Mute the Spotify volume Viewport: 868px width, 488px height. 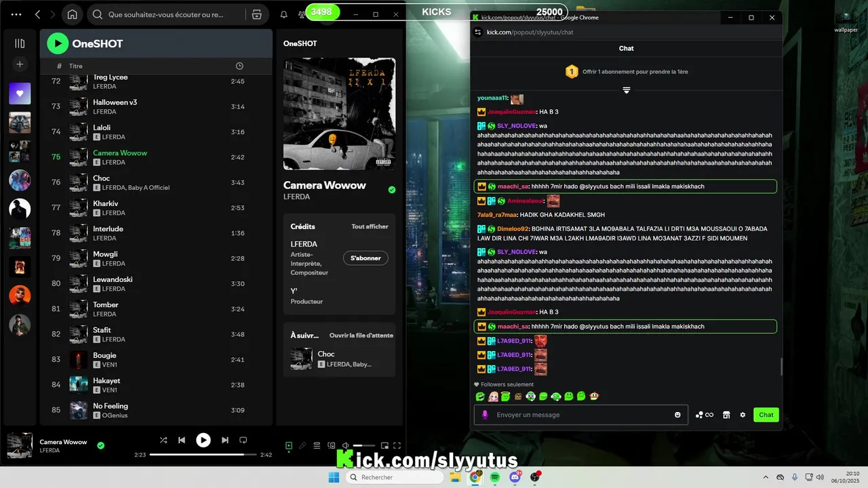(346, 445)
